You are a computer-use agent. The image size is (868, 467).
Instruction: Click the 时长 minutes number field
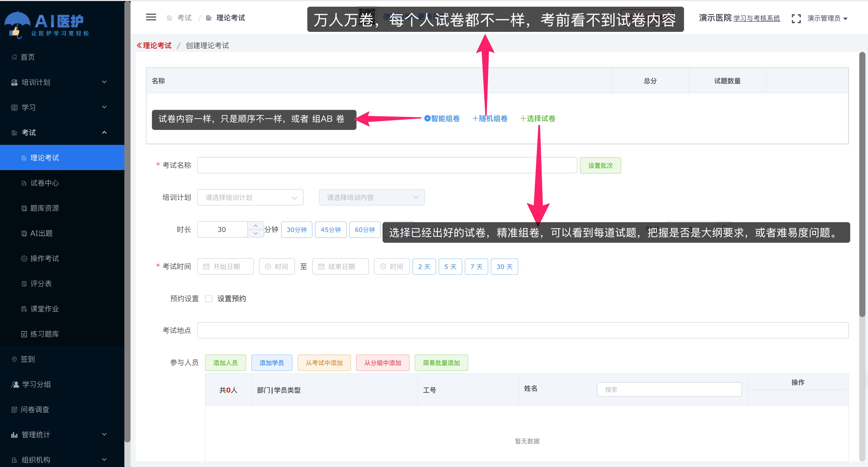[x=222, y=229]
